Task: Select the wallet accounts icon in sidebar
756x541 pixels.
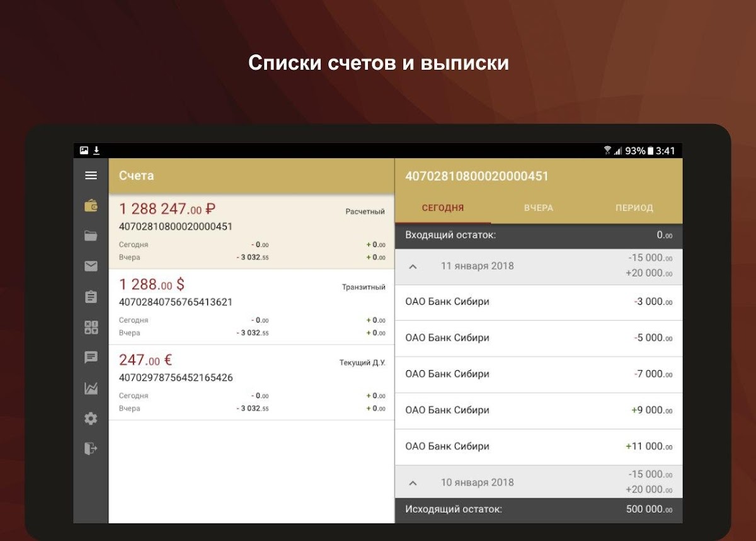Action: tap(91, 205)
